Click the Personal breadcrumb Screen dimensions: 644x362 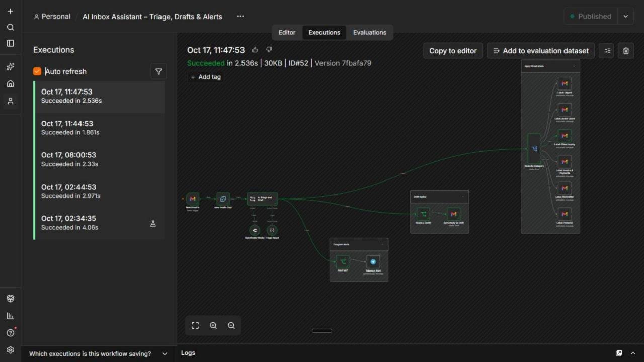pyautogui.click(x=52, y=17)
